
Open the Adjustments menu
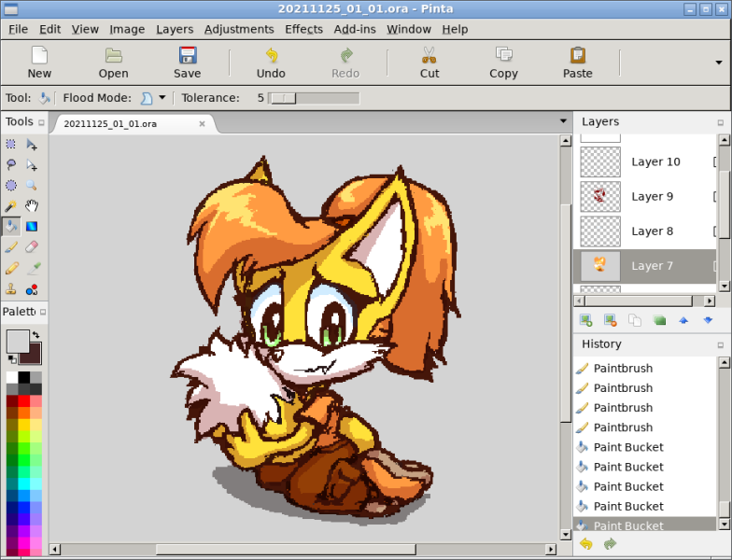click(x=239, y=30)
